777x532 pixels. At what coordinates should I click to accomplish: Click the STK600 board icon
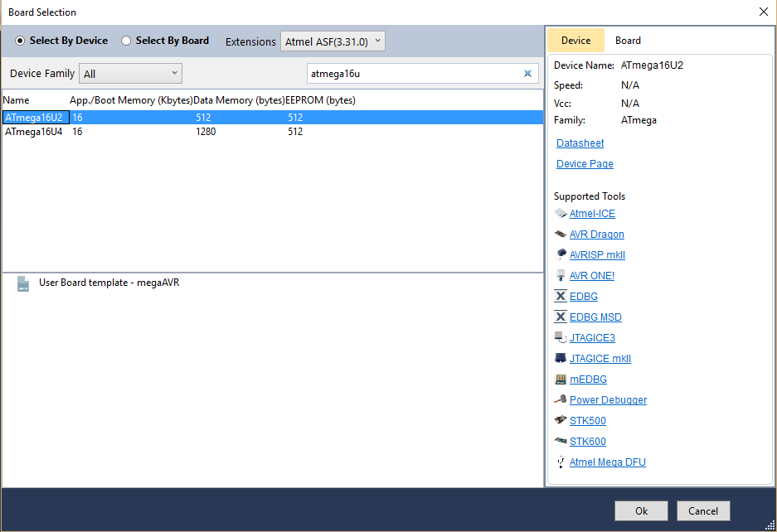click(561, 441)
